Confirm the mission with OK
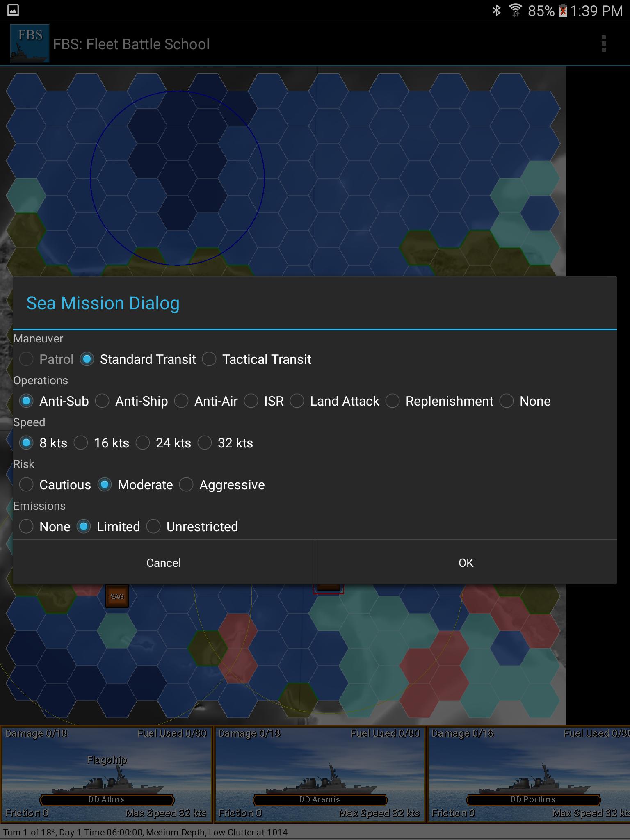The width and height of the screenshot is (630, 840). (466, 563)
